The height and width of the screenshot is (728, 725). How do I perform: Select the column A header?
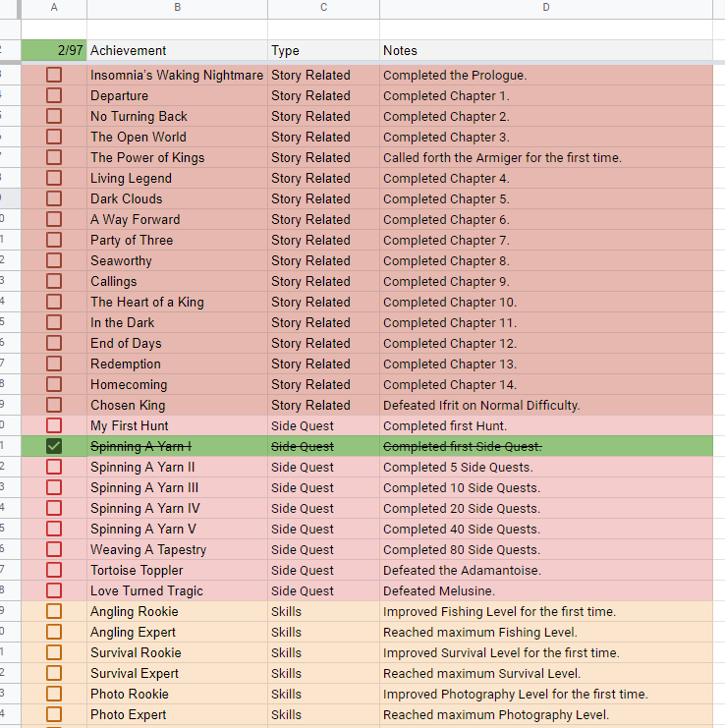[x=54, y=8]
